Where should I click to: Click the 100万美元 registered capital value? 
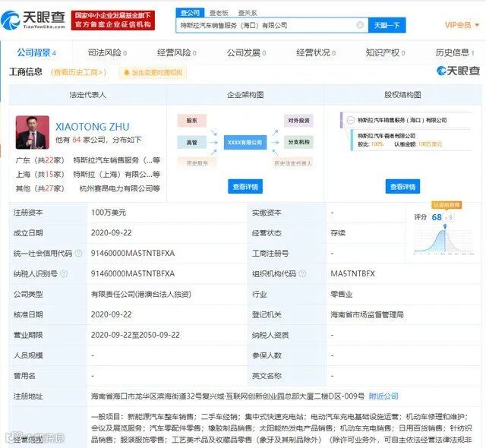tap(109, 212)
